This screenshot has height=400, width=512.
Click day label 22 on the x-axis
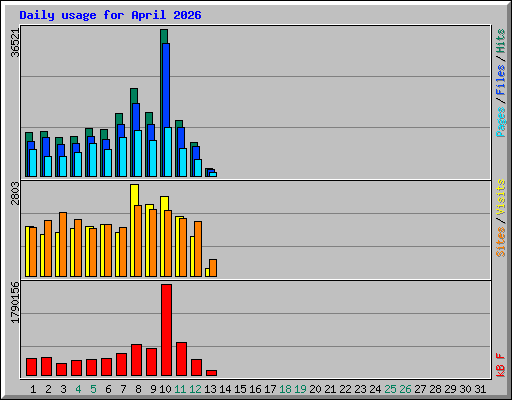tap(345, 389)
